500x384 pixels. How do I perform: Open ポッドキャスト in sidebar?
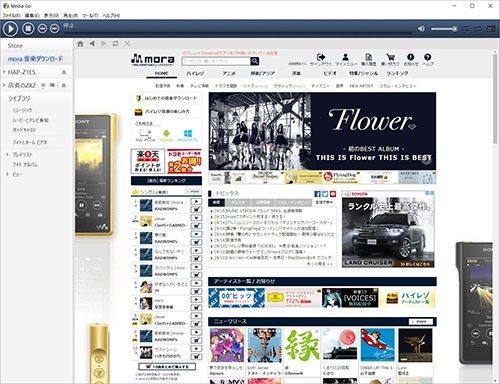(24, 130)
